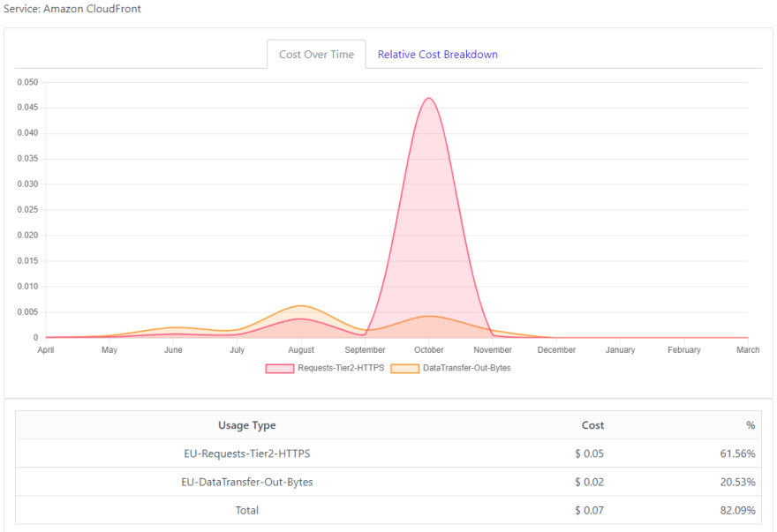
Task: Click the Service: Amazon CloudFront heading
Action: tap(72, 9)
